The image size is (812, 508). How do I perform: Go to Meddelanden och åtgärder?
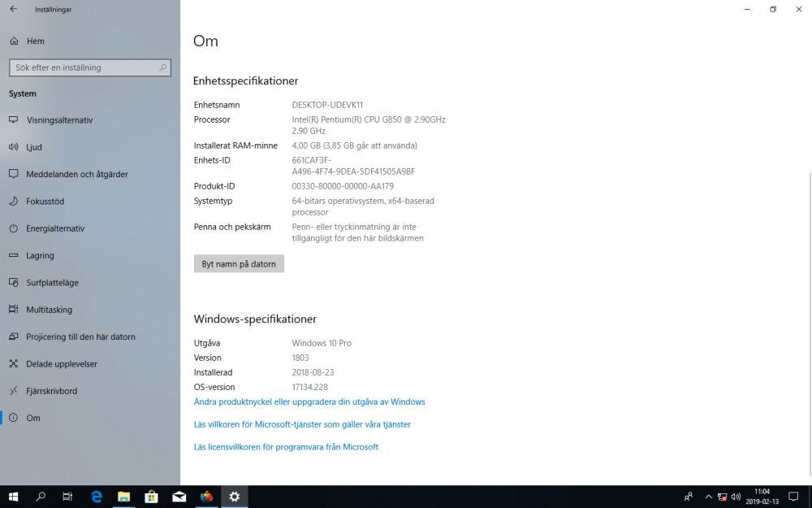click(77, 174)
